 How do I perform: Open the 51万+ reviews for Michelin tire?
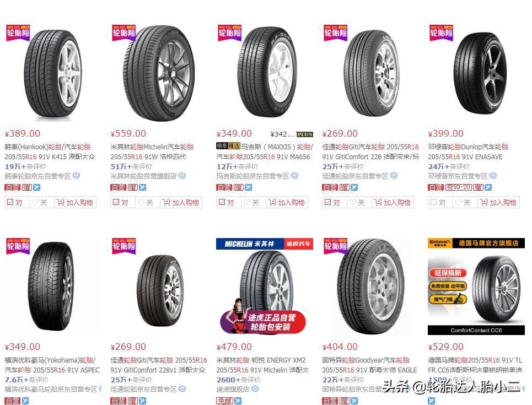tap(131, 166)
